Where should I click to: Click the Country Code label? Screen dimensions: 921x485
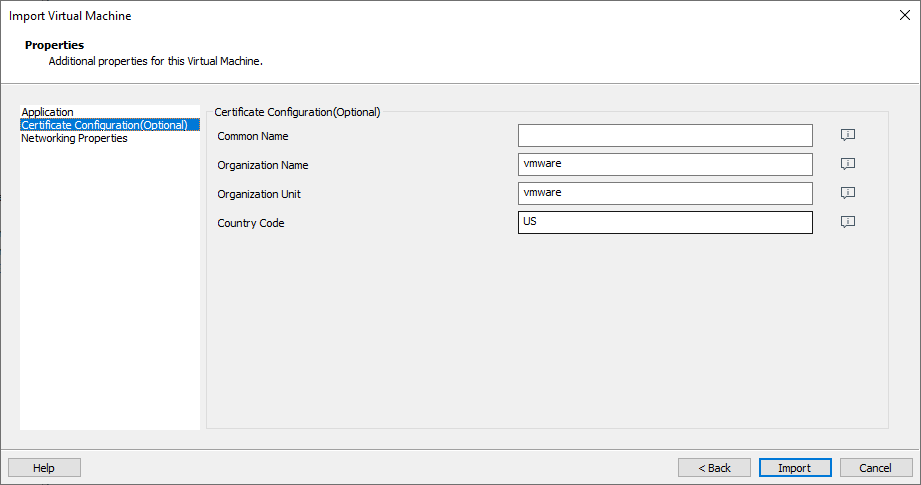251,223
